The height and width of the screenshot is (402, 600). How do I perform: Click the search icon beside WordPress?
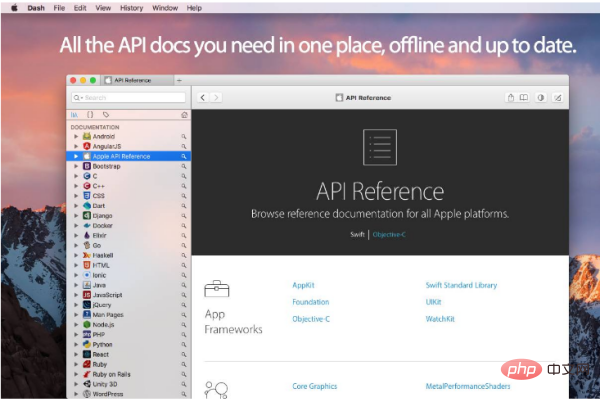click(x=184, y=394)
